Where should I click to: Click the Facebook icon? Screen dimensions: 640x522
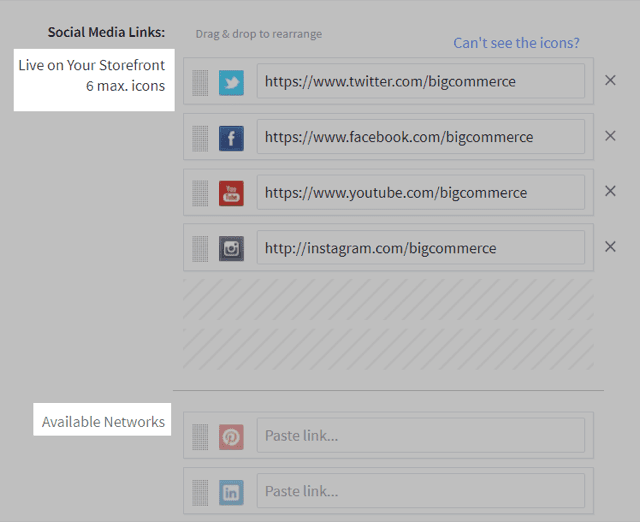coord(231,138)
